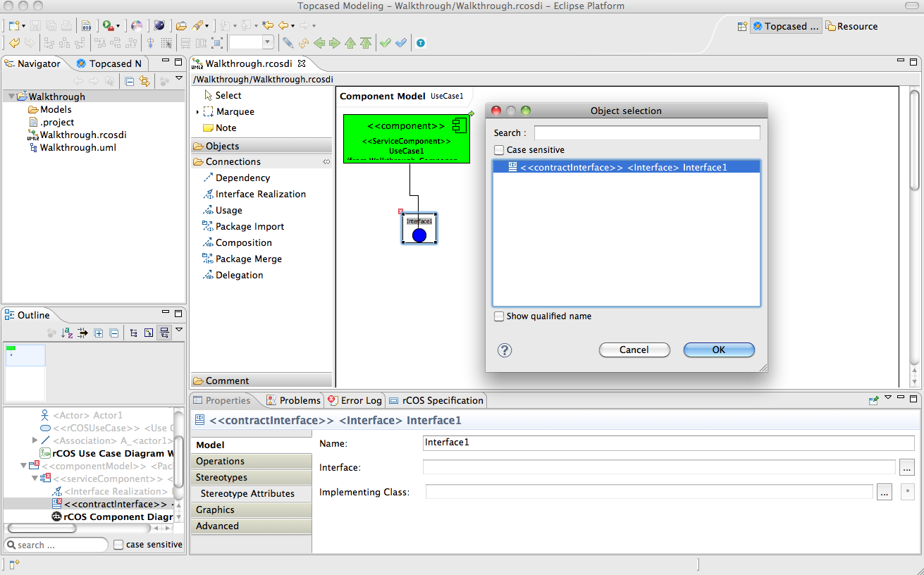Image resolution: width=924 pixels, height=575 pixels.
Task: Select Walkthrough.uml in Navigator
Action: [x=72, y=147]
